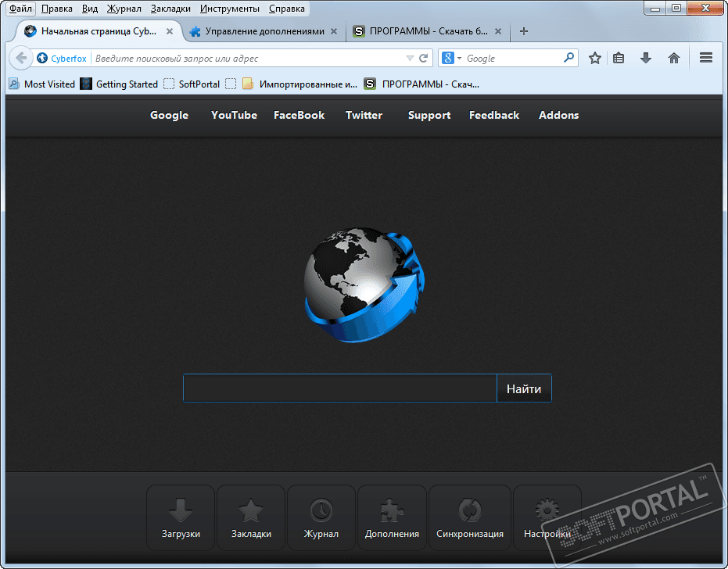
Task: Click the unnamed dashed-square bookmark
Action: tap(230, 84)
